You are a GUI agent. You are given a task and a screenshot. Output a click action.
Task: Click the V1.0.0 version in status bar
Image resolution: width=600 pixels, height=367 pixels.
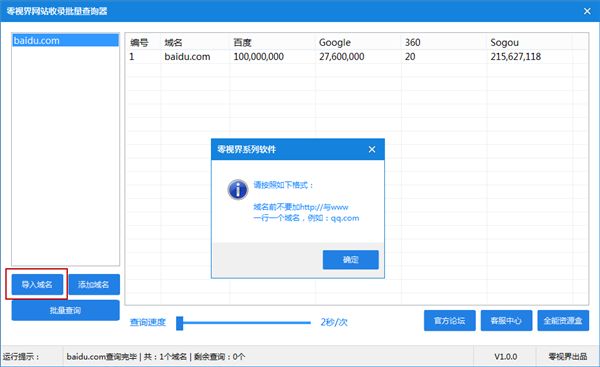(505, 357)
